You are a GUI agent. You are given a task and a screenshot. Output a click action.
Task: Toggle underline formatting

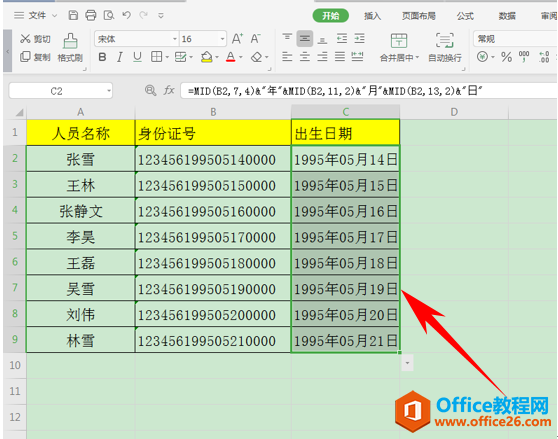point(137,57)
